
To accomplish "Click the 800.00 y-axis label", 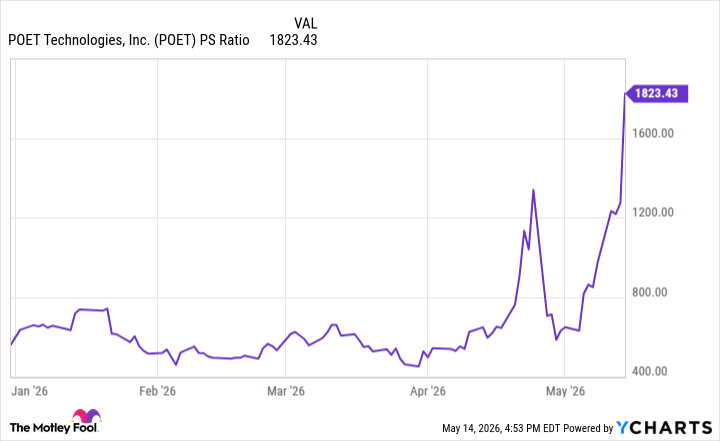I will point(649,292).
